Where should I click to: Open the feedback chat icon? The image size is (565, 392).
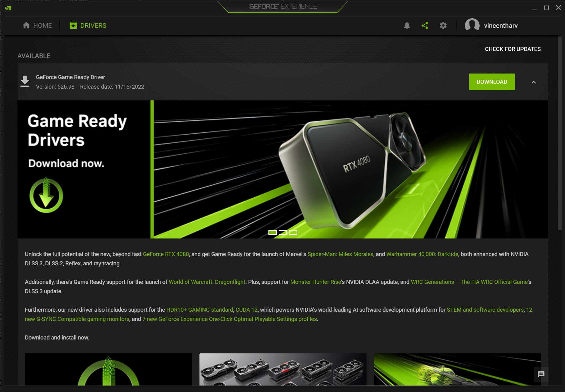pos(541,374)
